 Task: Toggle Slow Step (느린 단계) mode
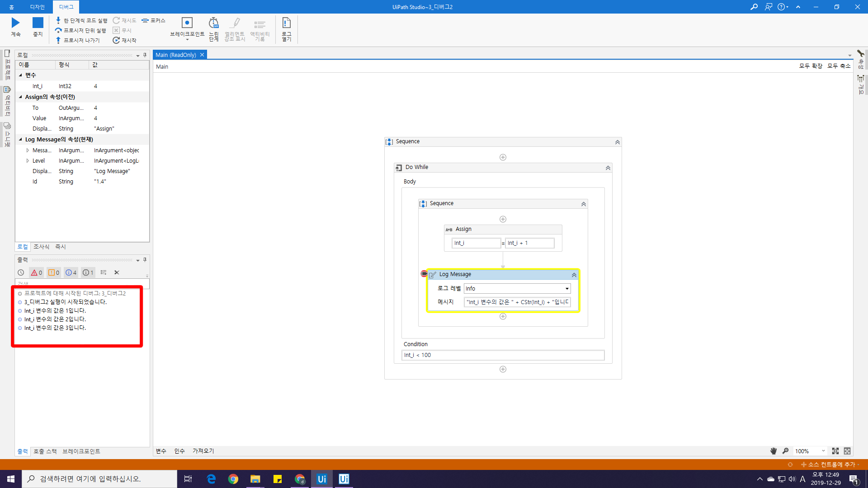tap(213, 28)
